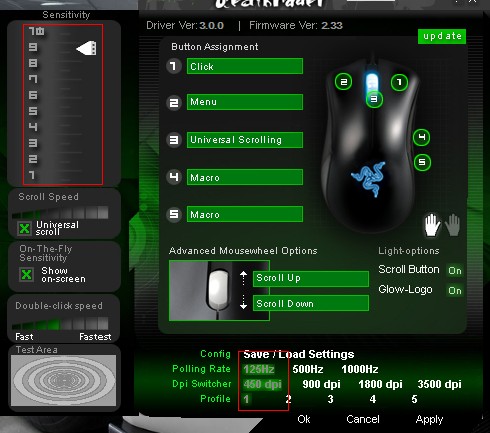Select the right-hand white hand icon
490x433 pixels.
click(432, 225)
